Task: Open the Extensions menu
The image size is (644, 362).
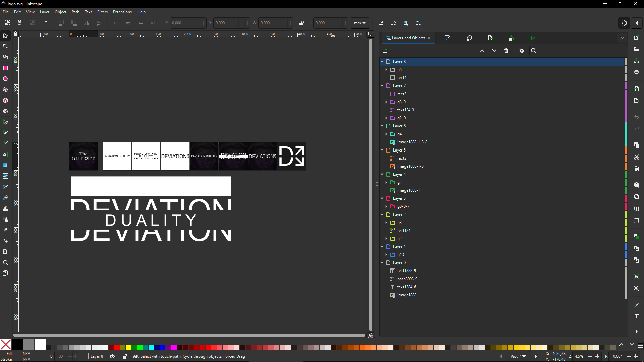Action: click(x=122, y=12)
